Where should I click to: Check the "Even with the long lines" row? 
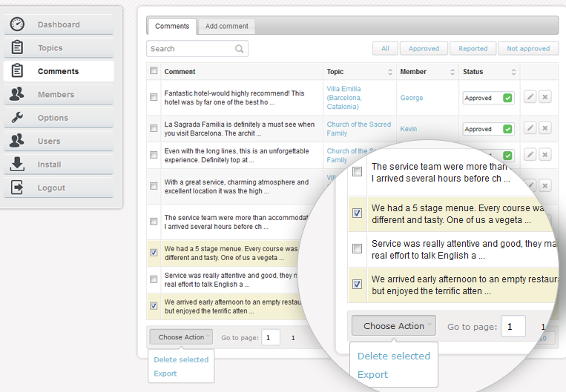point(154,155)
